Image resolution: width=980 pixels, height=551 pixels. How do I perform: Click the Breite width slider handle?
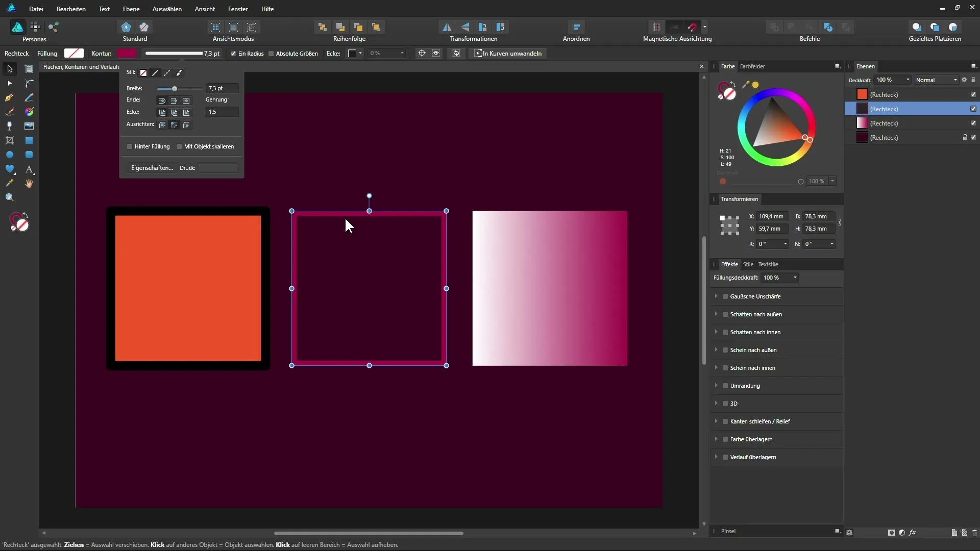[x=175, y=89]
